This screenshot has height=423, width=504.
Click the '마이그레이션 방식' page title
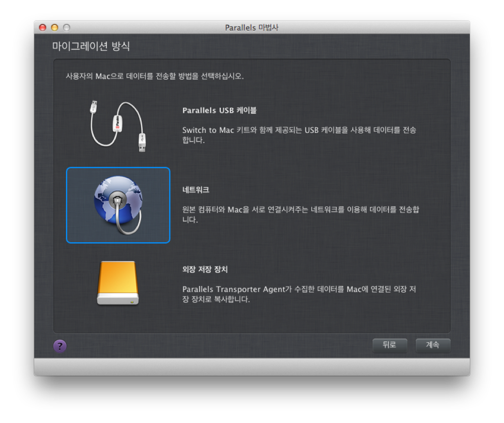[91, 46]
